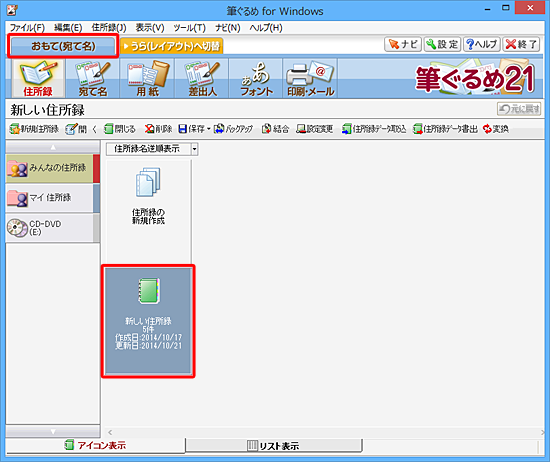
Task: Open the 住所録(J) menu
Action: coord(109,28)
